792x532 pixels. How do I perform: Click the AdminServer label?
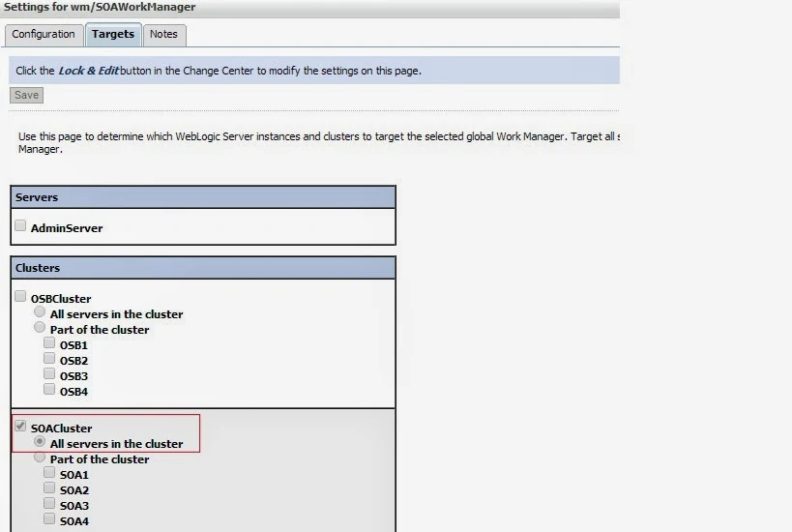67,228
